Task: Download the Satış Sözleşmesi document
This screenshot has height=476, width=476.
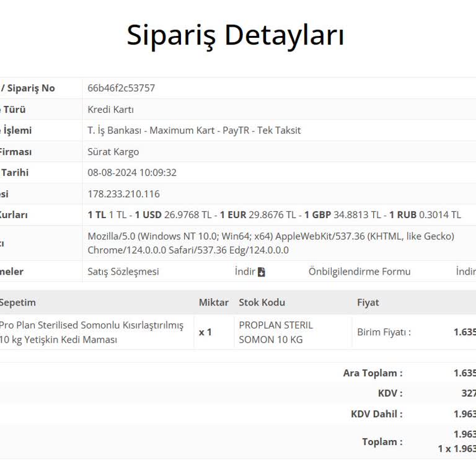Action: pyautogui.click(x=250, y=271)
